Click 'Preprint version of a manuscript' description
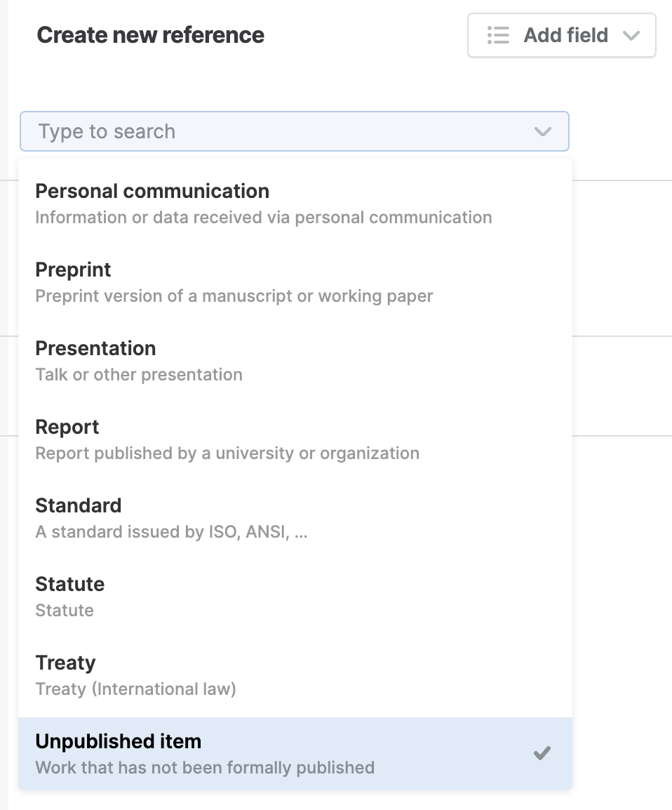 (234, 296)
